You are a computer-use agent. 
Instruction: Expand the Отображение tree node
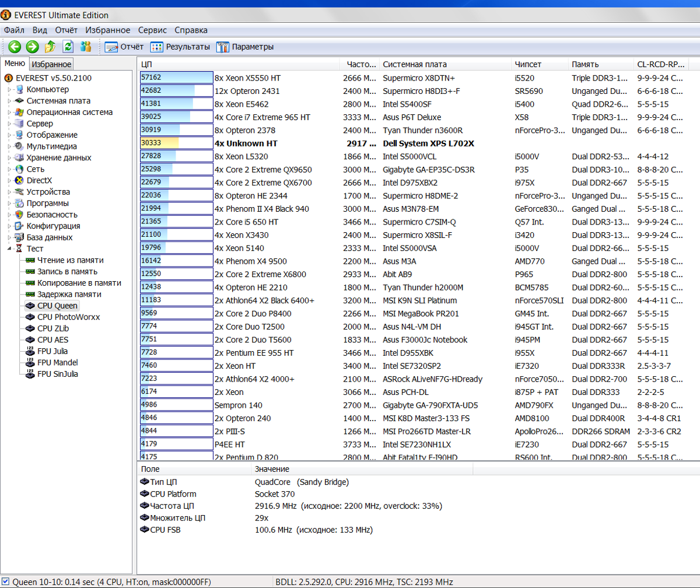pos(9,135)
